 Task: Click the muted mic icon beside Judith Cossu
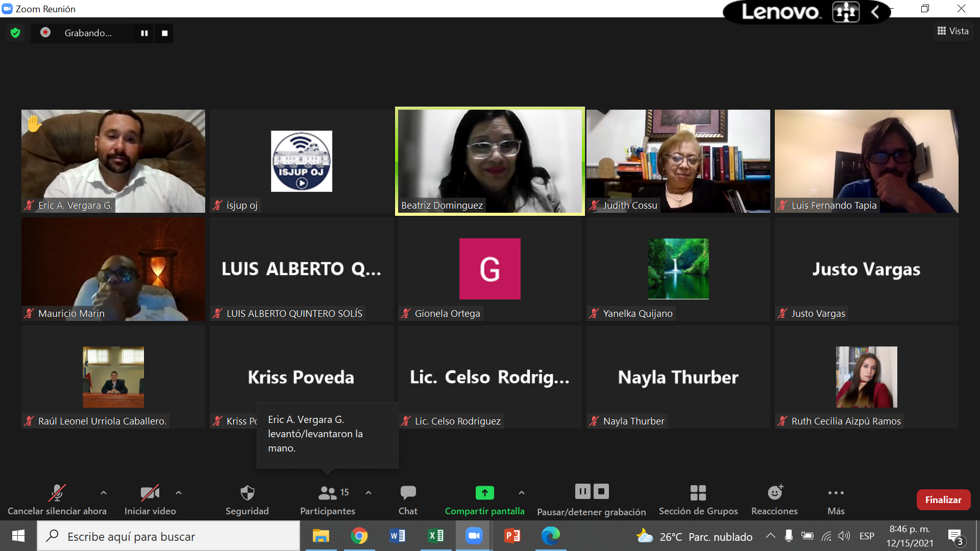594,206
